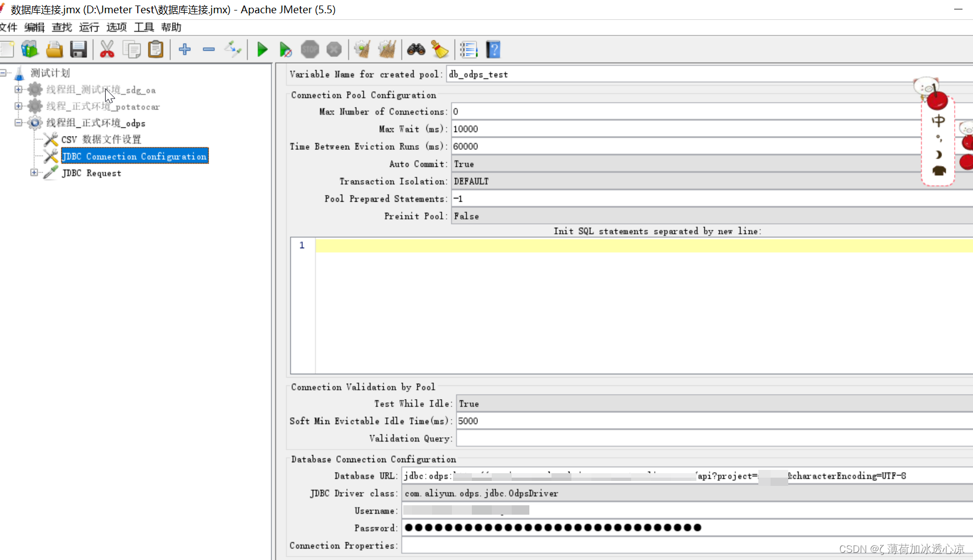Click the Soft Min Evictable Idle Time field
Viewport: 973px width, 560px height.
click(715, 421)
